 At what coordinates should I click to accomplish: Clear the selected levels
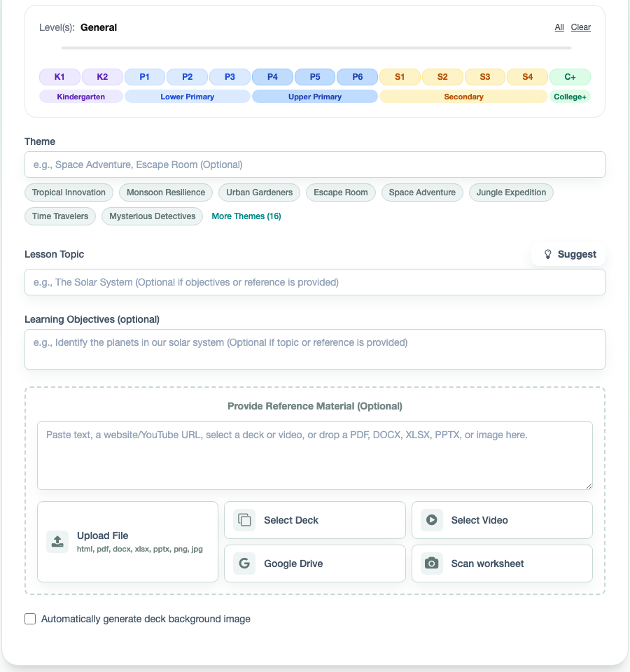(x=581, y=27)
